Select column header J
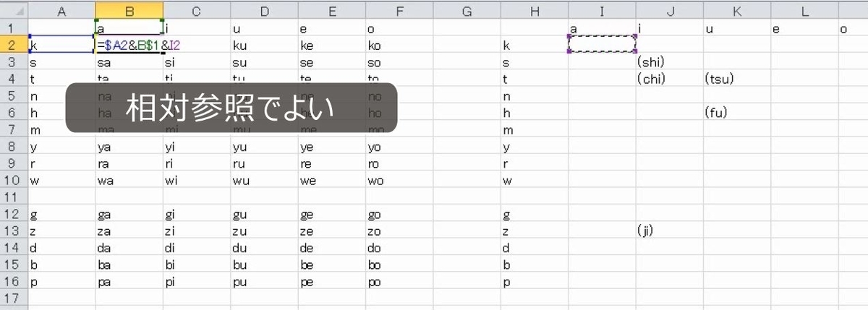868x310 pixels. point(670,11)
